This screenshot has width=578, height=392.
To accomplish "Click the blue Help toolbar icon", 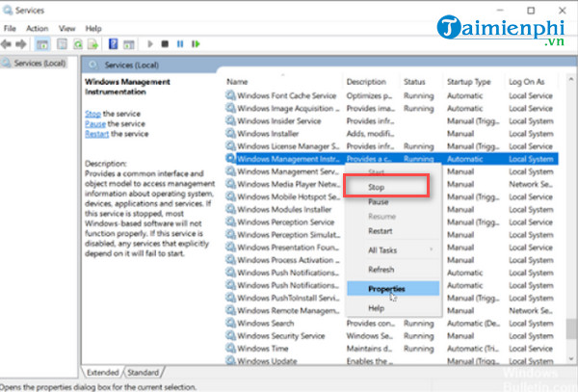I will point(113,44).
